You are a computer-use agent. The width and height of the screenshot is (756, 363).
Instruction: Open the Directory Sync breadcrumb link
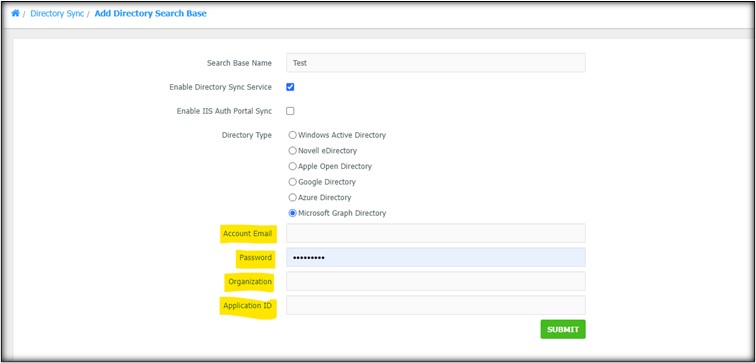point(57,13)
